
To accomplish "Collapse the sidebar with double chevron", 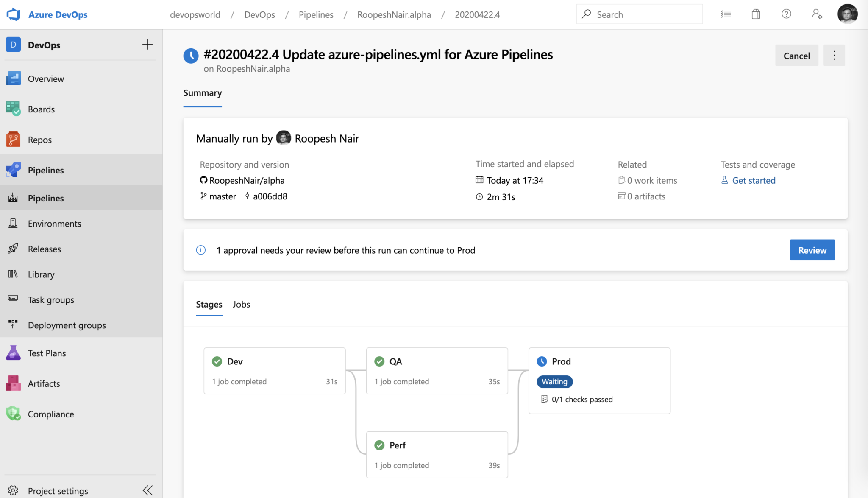I will pyautogui.click(x=147, y=491).
